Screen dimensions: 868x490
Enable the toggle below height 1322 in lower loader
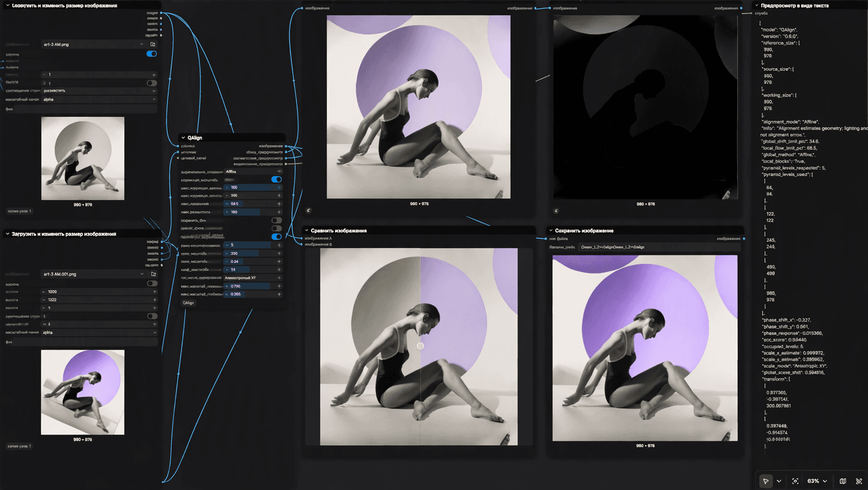point(152,316)
